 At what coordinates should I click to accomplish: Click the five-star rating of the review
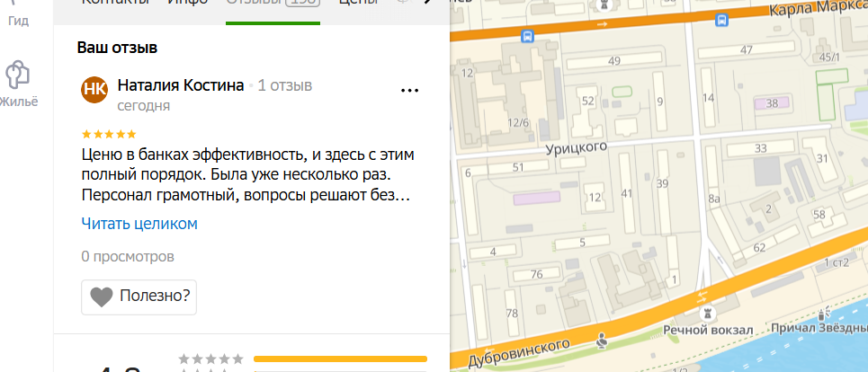[x=109, y=134]
